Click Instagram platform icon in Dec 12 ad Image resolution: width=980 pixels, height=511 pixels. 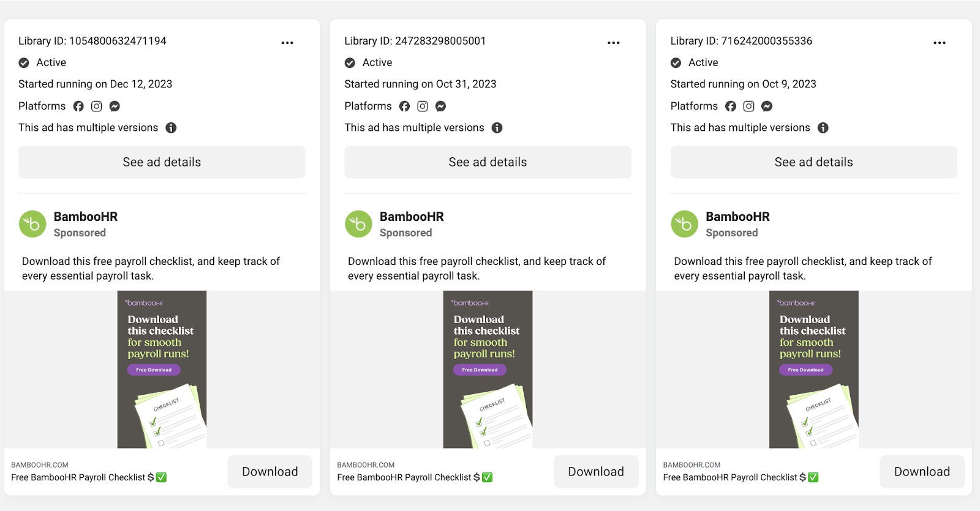[97, 106]
